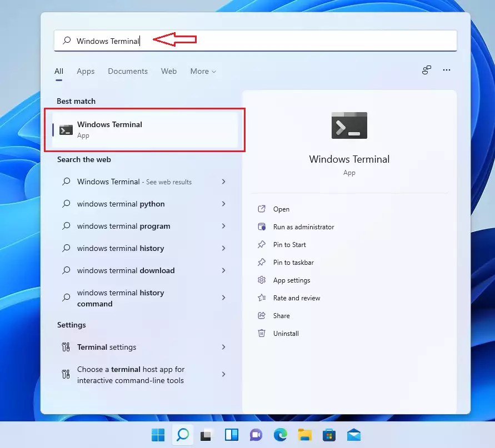Click the 'windows terminal history command' suggestion text
495x448 pixels.
[x=121, y=298]
